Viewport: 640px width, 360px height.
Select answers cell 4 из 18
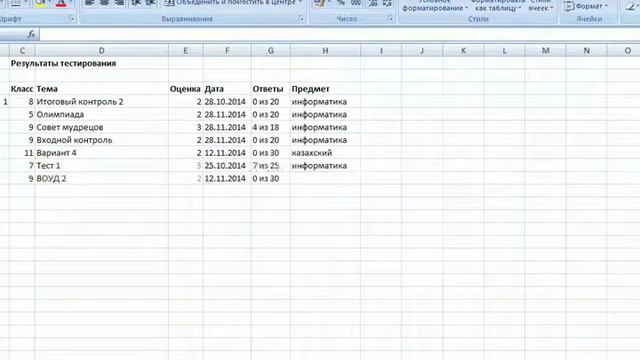271,127
